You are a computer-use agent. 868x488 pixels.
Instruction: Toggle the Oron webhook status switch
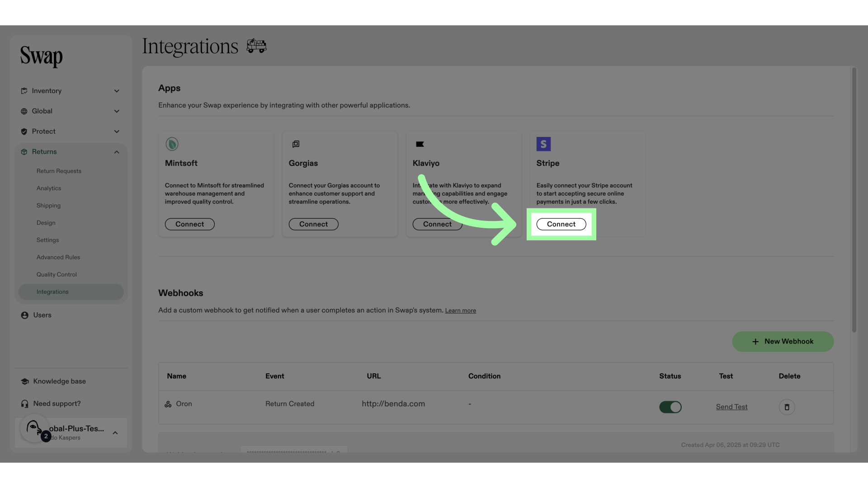tap(670, 407)
